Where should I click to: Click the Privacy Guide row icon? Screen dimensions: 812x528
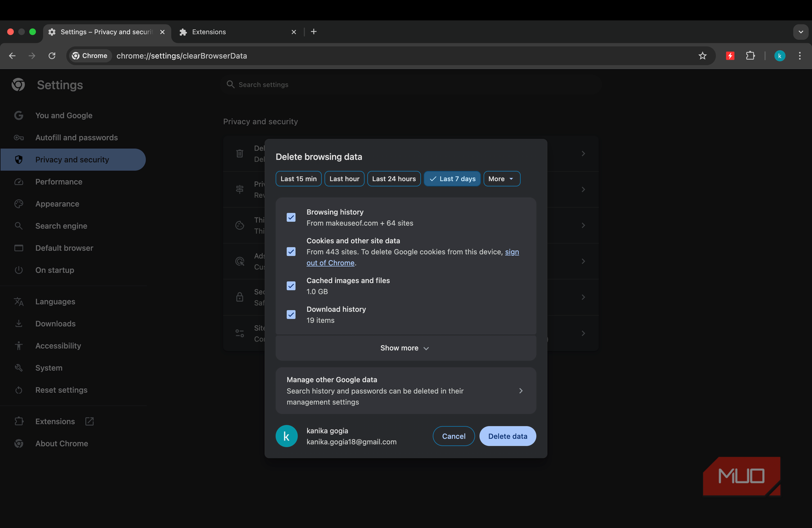[240, 189]
